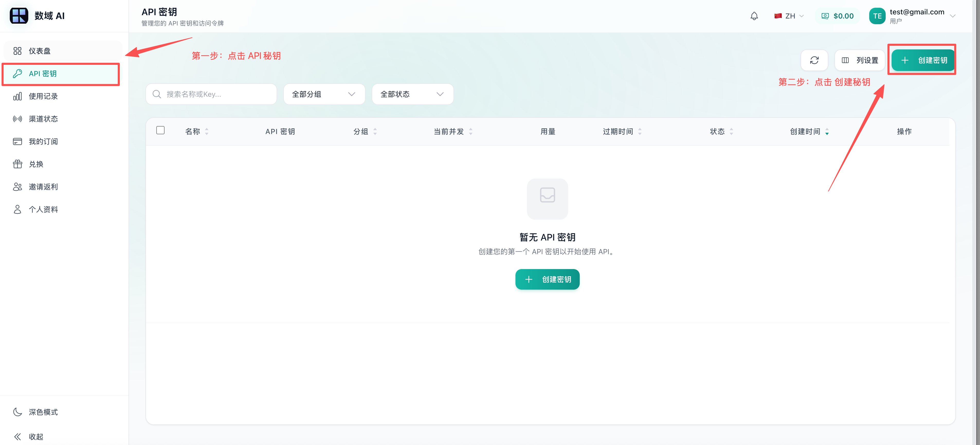Click the center 创建密钥 button

coord(547,279)
